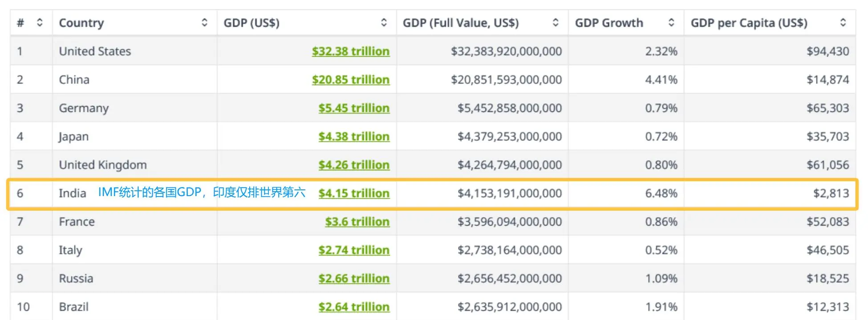This screenshot has width=868, height=320.
Task: Follow the $5.45 trillion Germany link
Action: [354, 108]
